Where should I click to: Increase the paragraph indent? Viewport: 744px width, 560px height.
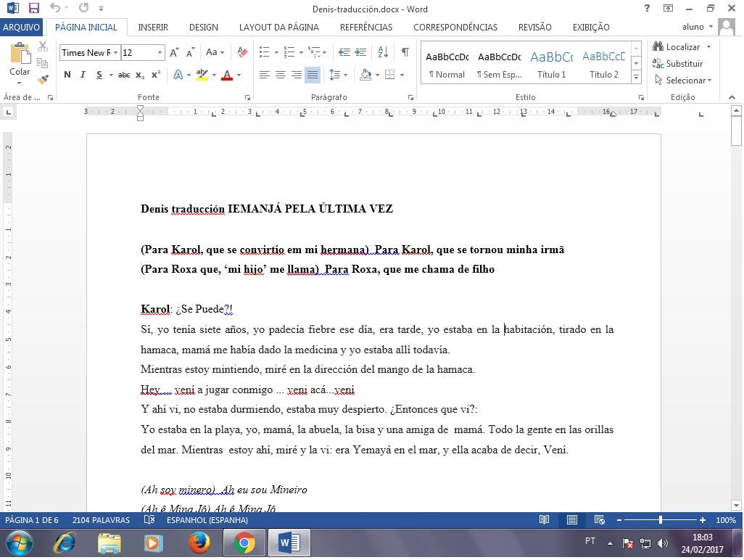tap(361, 52)
